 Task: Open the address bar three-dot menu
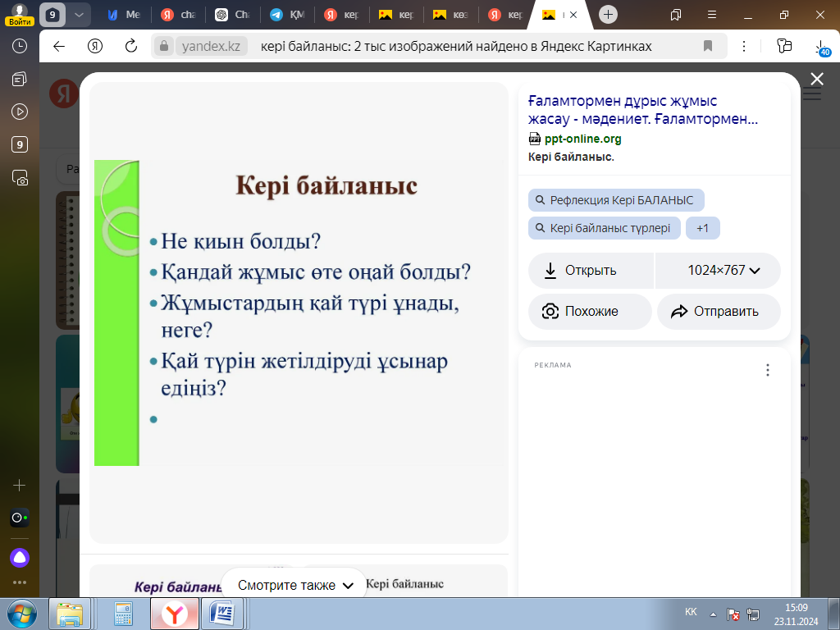click(743, 46)
